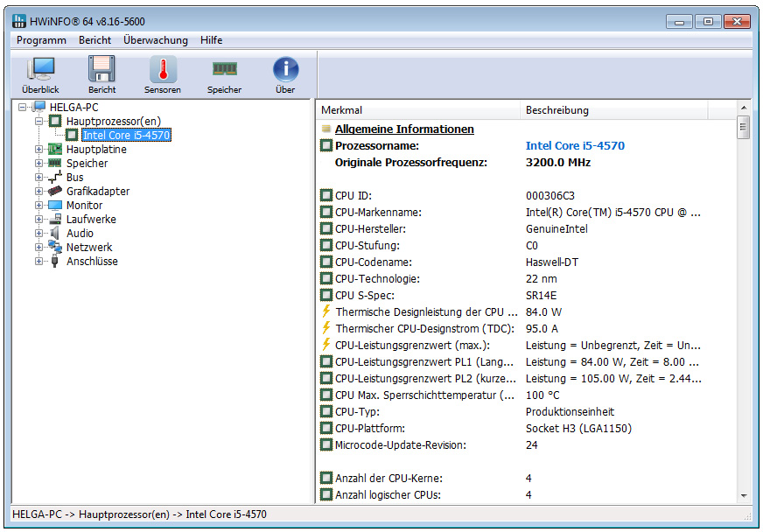This screenshot has height=532, width=763.
Task: Collapse the HELGA-PC root node
Action: [x=22, y=108]
